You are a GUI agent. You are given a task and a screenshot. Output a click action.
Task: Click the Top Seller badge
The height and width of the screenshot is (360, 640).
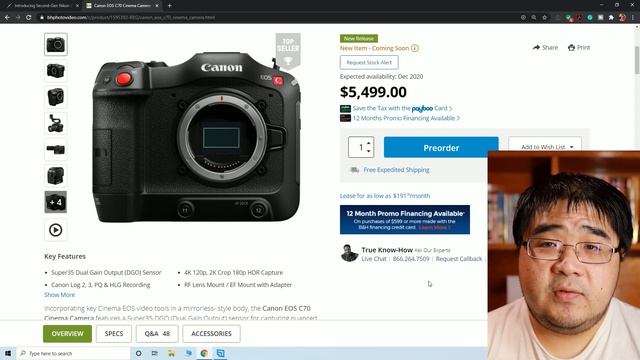pyautogui.click(x=288, y=51)
